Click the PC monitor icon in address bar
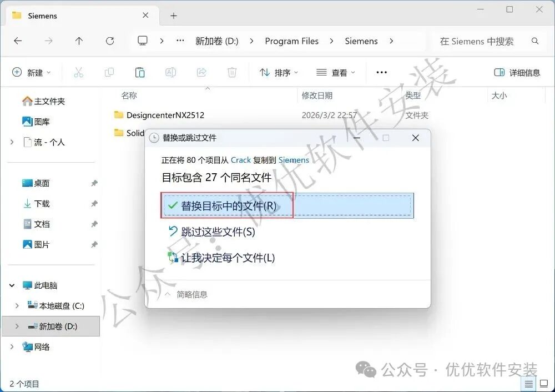 coord(143,41)
